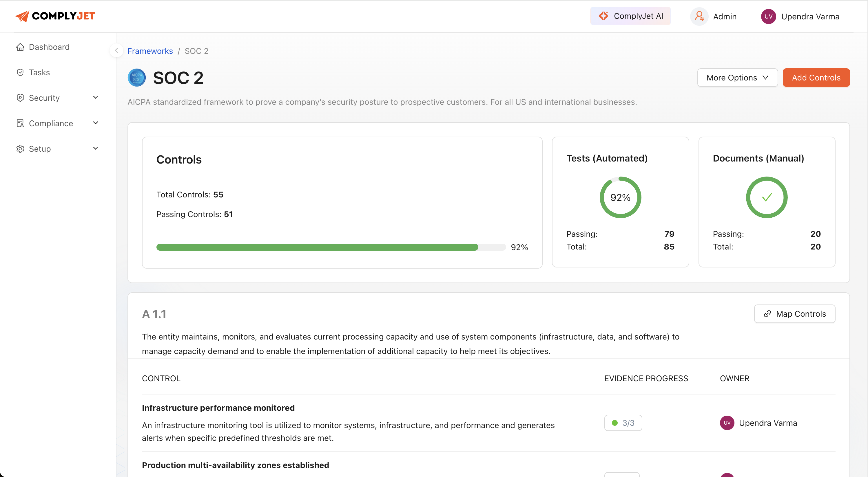Click the green Controls progress bar
This screenshot has width=868, height=477.
[317, 247]
